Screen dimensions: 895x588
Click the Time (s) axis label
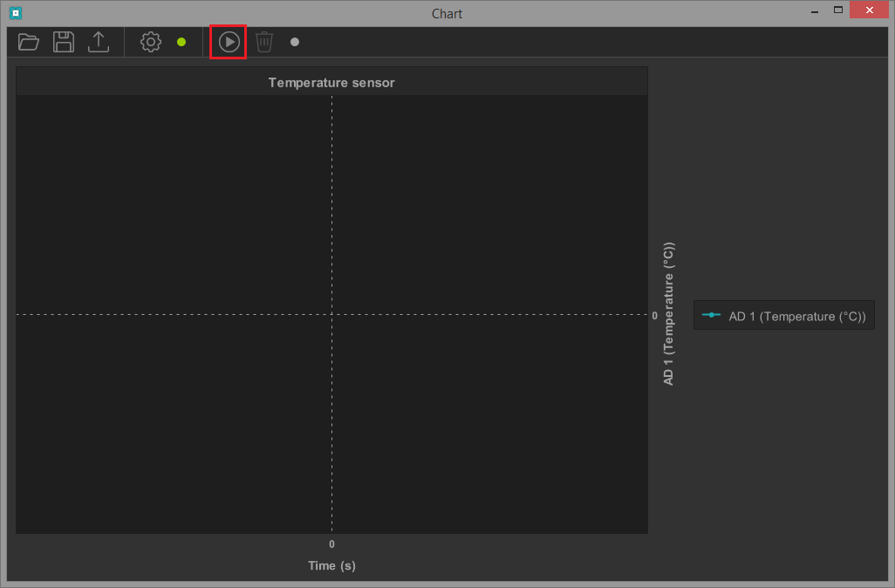coord(331,565)
